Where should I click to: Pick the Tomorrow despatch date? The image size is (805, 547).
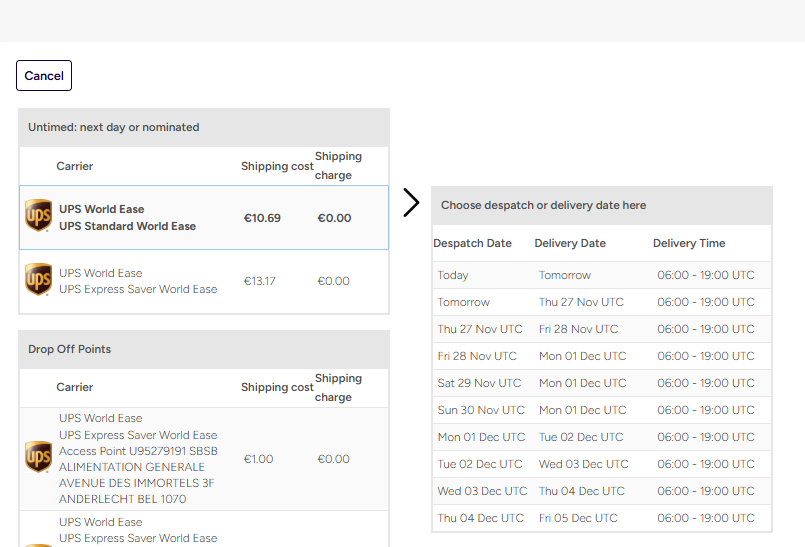pyautogui.click(x=463, y=302)
